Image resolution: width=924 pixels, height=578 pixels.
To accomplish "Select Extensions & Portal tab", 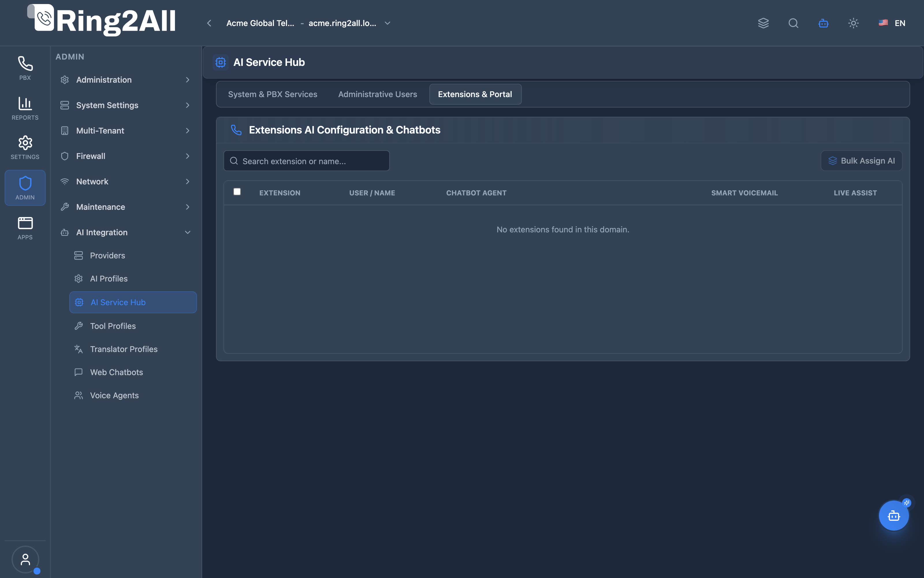I will (x=475, y=94).
